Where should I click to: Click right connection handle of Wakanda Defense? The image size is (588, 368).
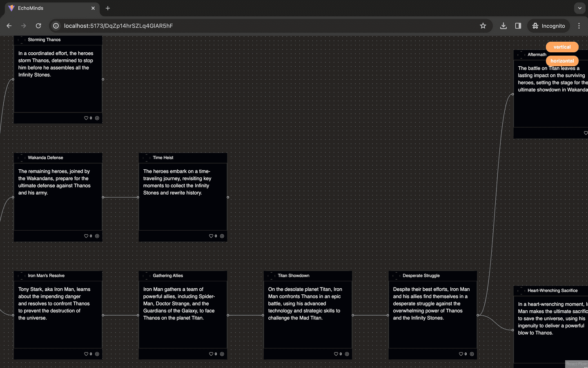coord(103,197)
